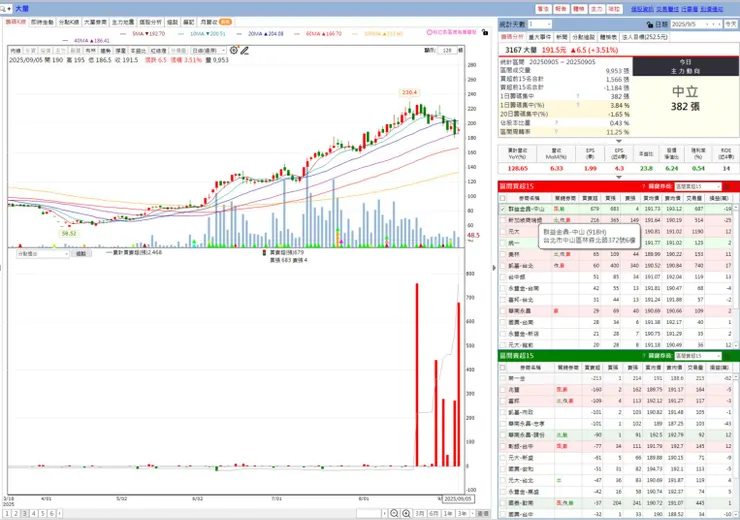Click the 顯示 bar count input field
The height and width of the screenshot is (520, 740).
(x=447, y=50)
